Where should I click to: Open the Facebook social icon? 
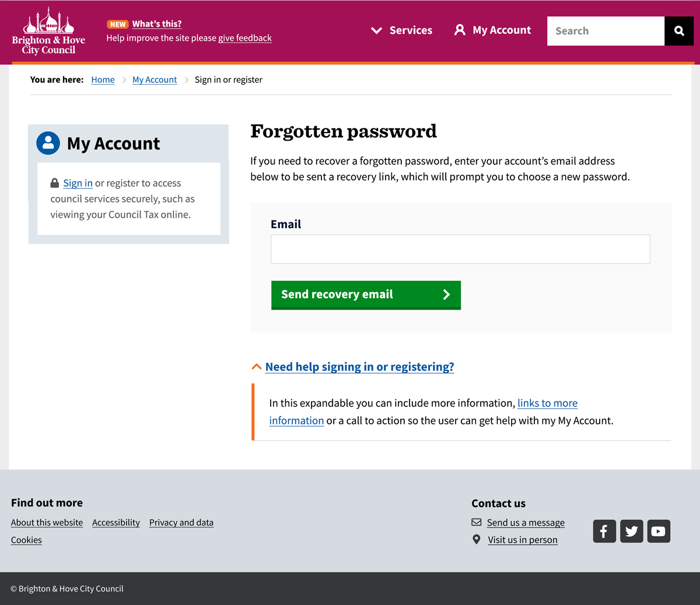(x=604, y=531)
